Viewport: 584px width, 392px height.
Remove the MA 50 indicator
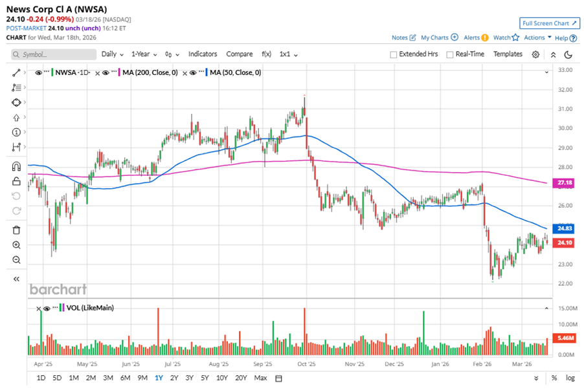pyautogui.click(x=185, y=73)
